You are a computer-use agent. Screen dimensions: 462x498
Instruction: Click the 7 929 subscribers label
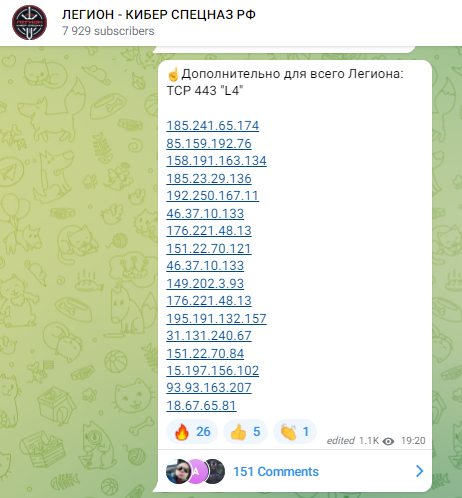[108, 31]
